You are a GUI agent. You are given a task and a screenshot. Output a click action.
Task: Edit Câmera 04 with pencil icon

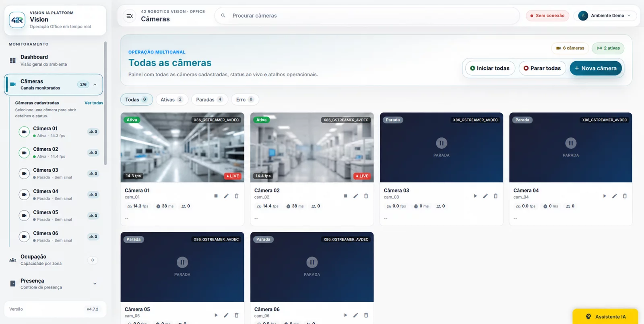[614, 196]
